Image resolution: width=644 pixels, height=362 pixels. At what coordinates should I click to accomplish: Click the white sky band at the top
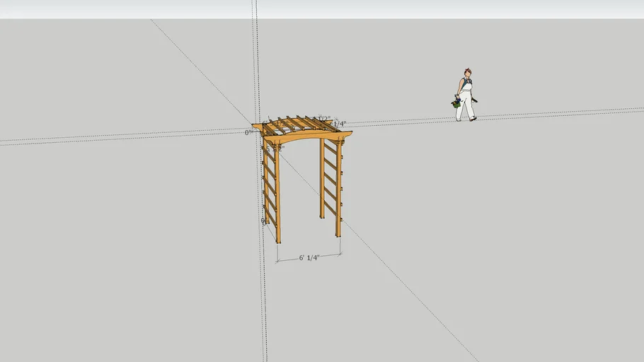click(x=425, y=8)
